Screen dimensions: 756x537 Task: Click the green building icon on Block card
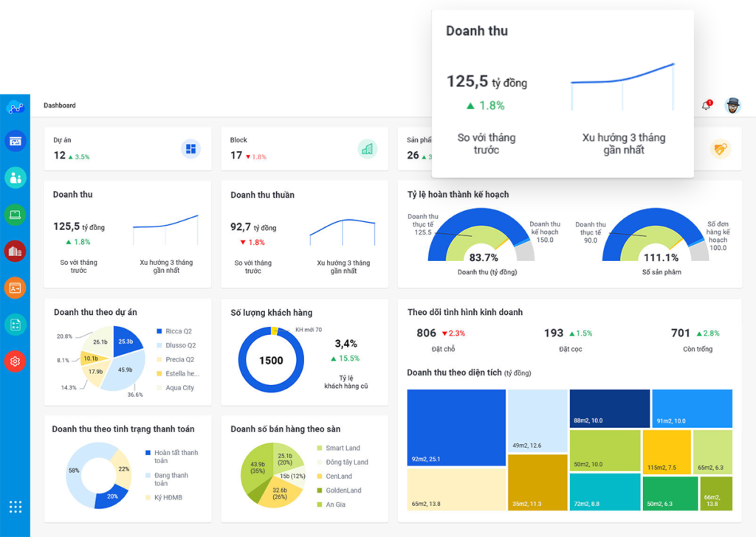pyautogui.click(x=367, y=149)
